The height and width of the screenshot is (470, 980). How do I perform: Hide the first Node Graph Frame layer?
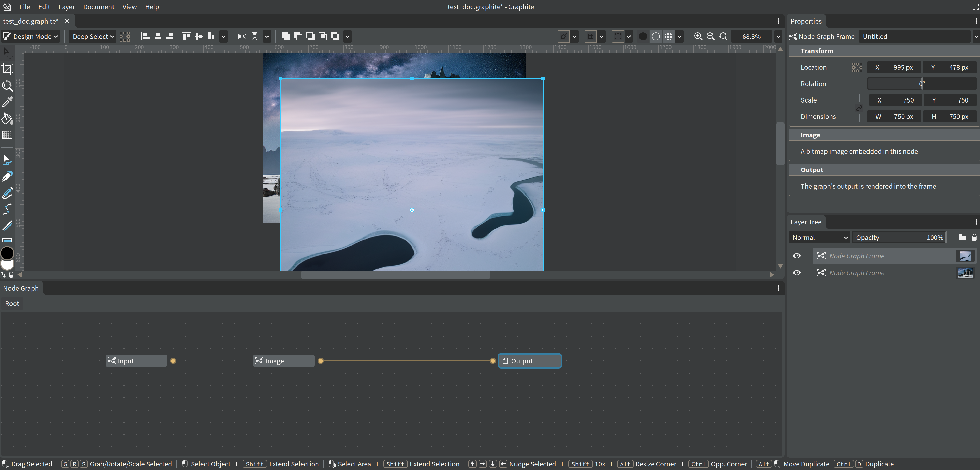click(x=797, y=256)
